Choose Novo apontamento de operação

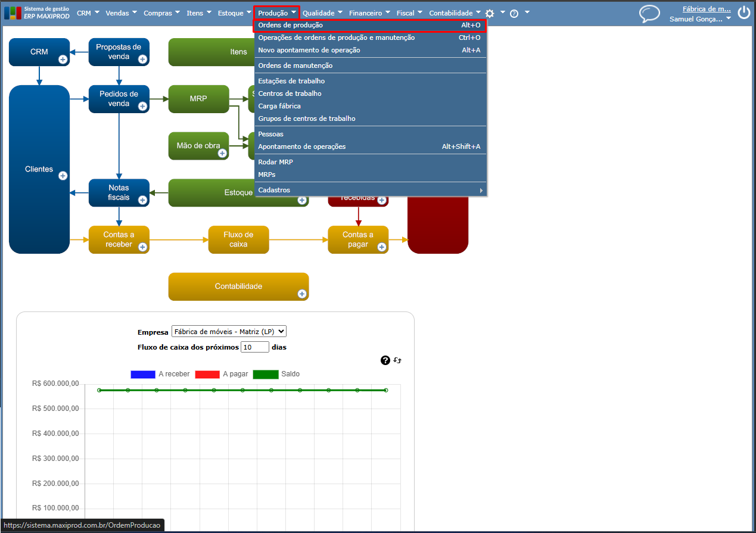pyautogui.click(x=371, y=50)
